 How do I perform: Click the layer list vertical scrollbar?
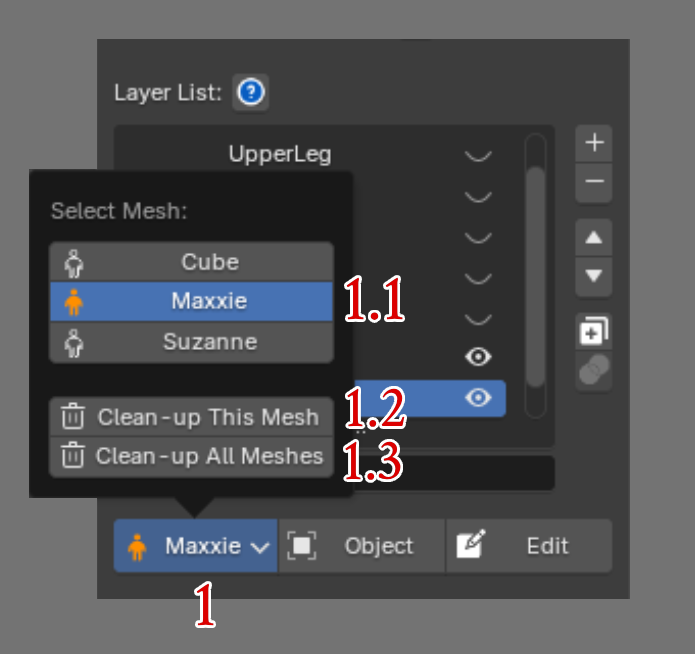(536, 276)
